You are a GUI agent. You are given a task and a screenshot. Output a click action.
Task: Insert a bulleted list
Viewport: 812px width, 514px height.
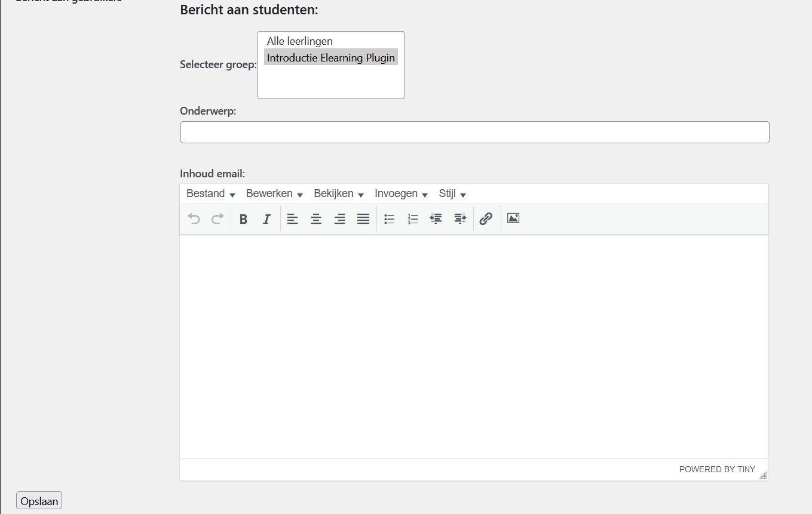(x=390, y=219)
